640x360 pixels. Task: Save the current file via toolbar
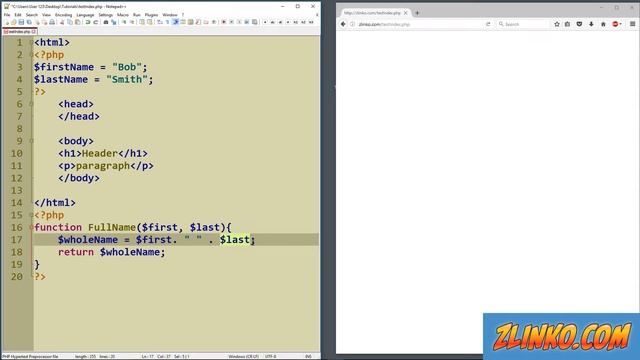pos(21,22)
